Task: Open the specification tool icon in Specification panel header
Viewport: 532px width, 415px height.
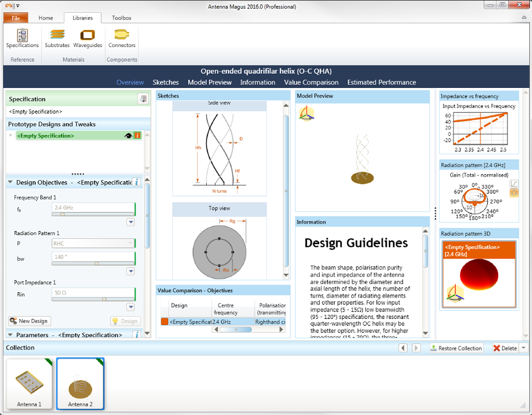Action: 143,99
